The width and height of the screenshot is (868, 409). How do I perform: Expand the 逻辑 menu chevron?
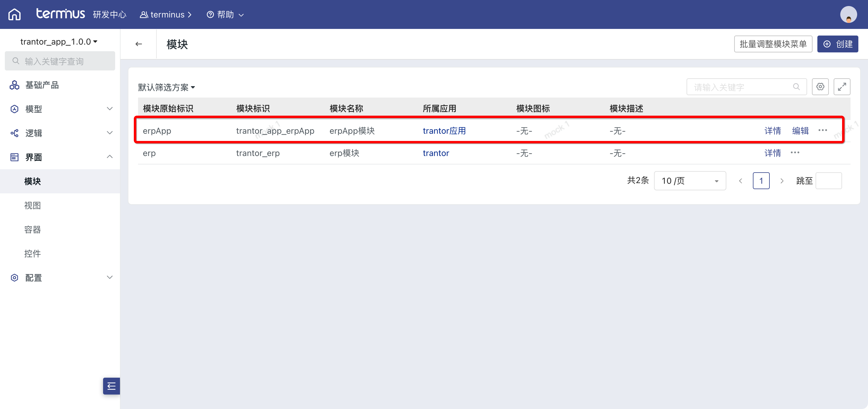[109, 133]
